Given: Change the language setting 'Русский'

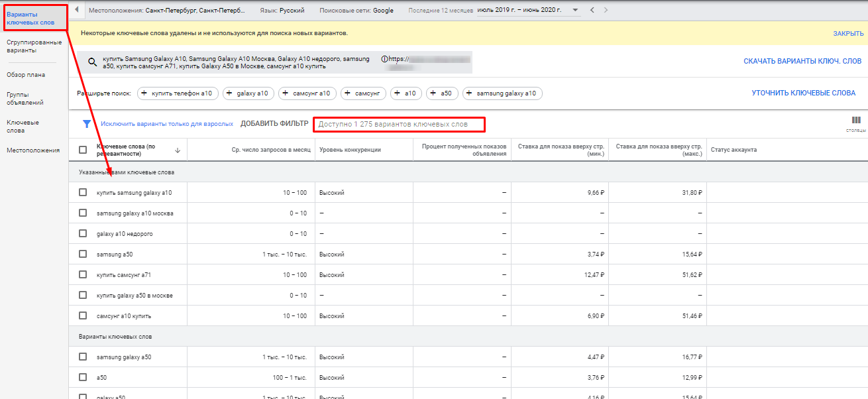Looking at the screenshot, I should point(282,11).
